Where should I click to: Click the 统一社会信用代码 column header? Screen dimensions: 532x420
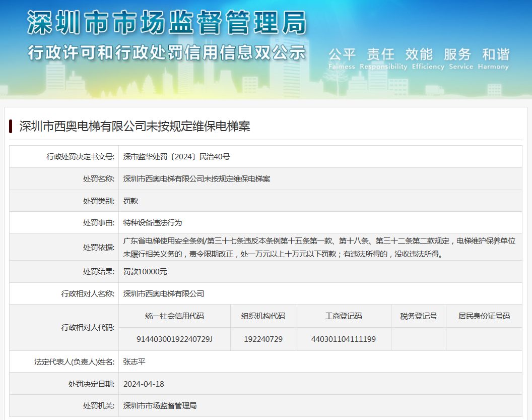point(174,316)
